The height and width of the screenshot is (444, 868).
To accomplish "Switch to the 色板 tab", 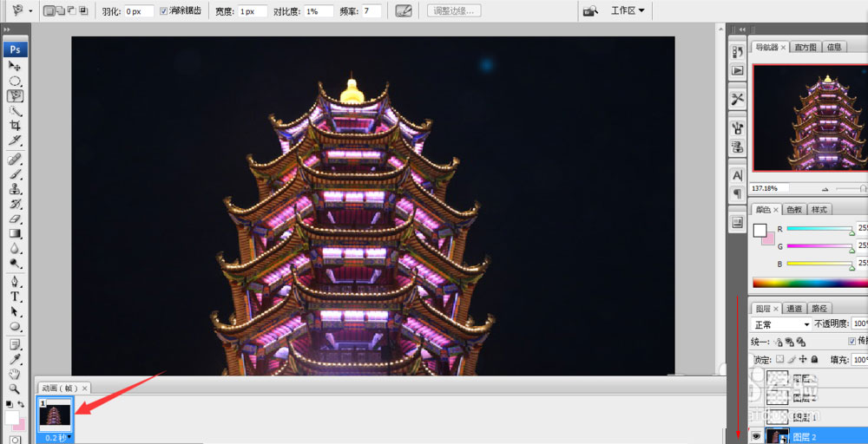I will [794, 210].
